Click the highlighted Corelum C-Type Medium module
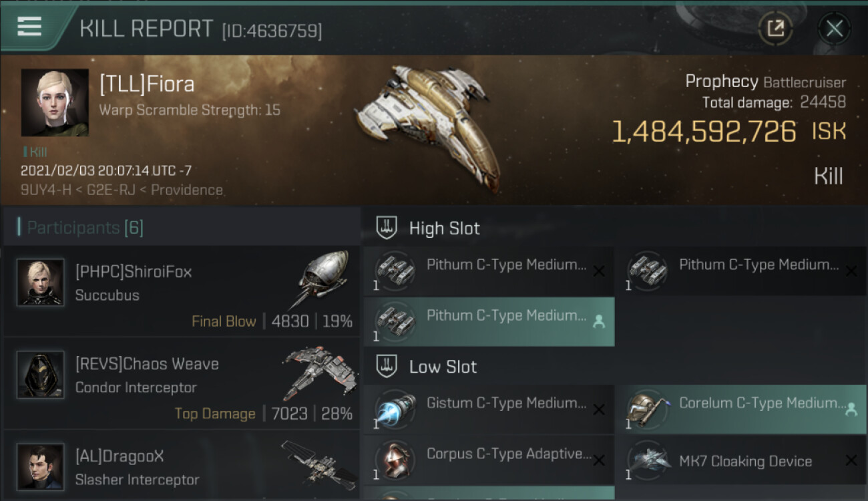The height and width of the screenshot is (501, 868). pyautogui.click(x=740, y=410)
